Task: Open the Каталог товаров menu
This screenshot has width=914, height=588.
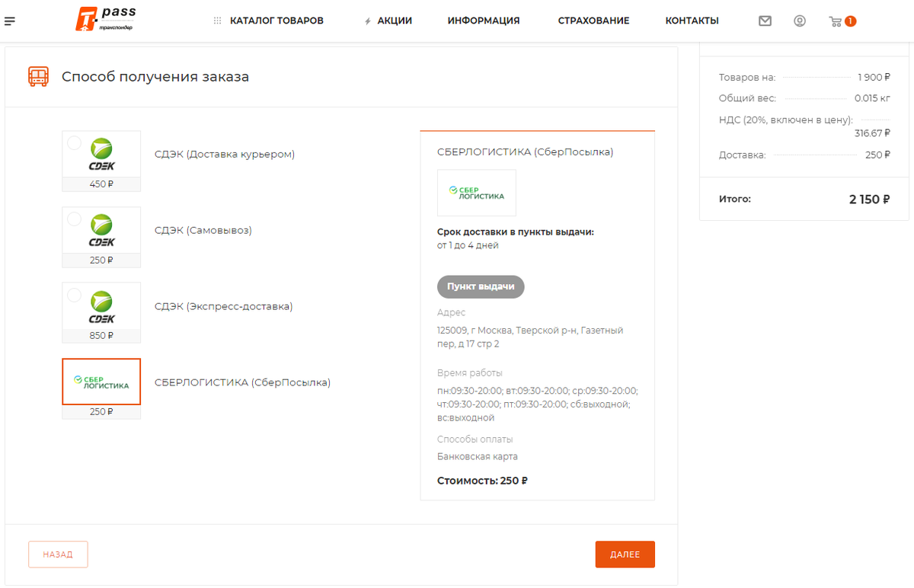Action: [x=276, y=21]
